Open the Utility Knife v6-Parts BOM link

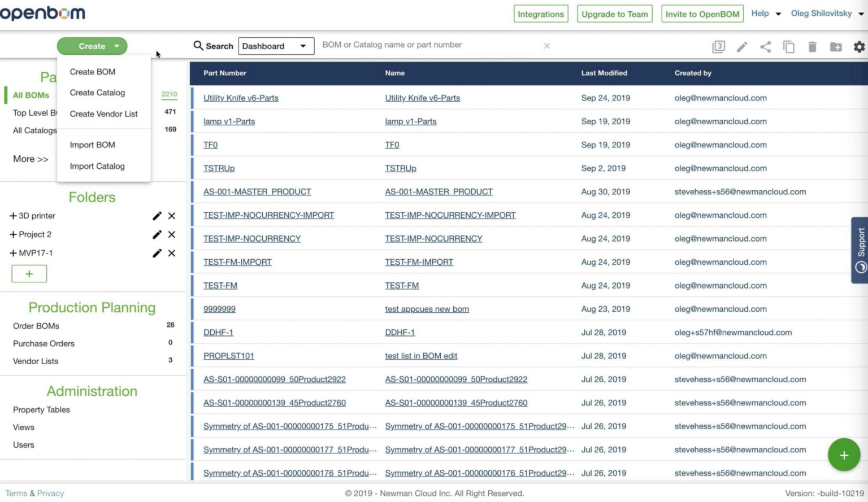click(x=241, y=98)
